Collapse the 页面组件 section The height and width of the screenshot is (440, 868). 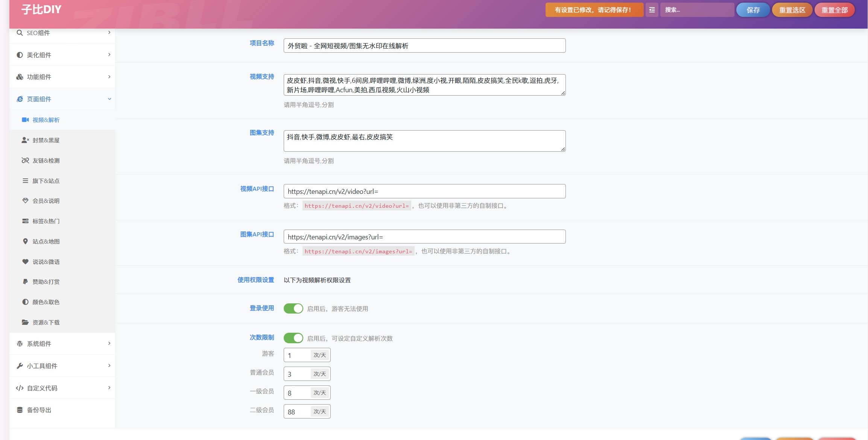[x=62, y=99]
